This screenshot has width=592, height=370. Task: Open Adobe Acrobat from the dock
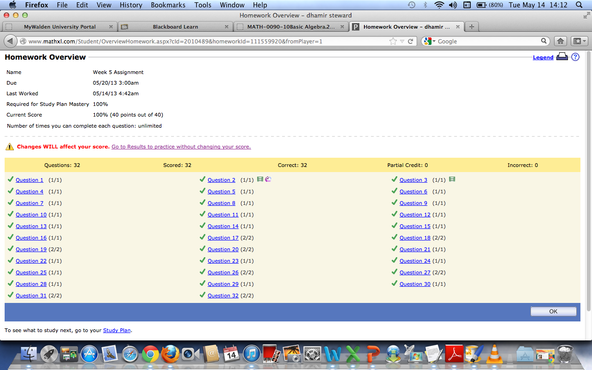(x=454, y=354)
